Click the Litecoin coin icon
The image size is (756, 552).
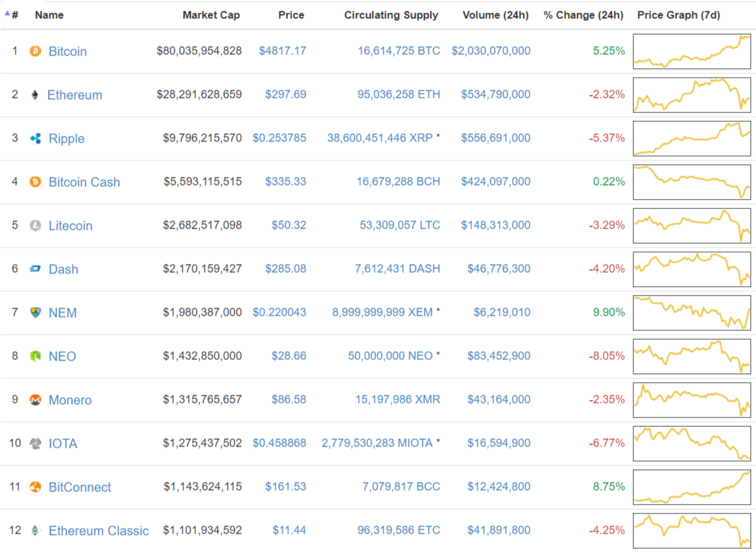35,225
